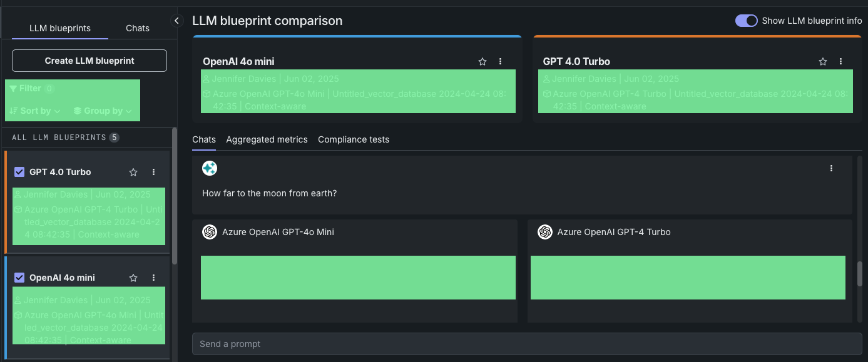The image size is (868, 362).
Task: Expand the Group by dropdown
Action: [103, 111]
